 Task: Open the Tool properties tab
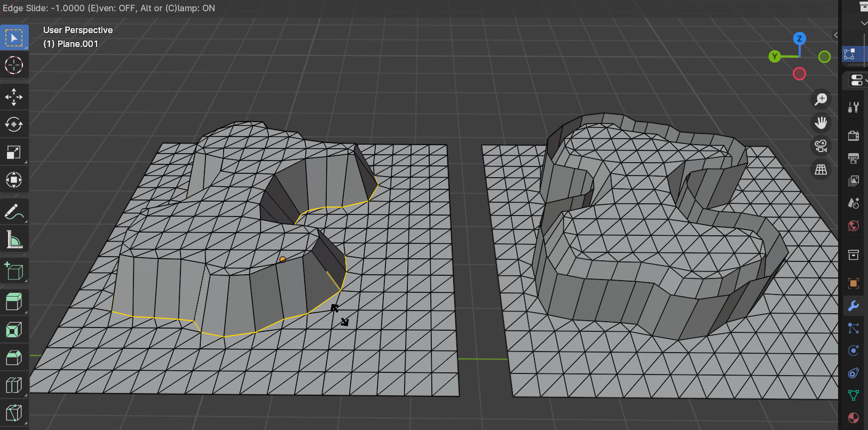click(854, 107)
